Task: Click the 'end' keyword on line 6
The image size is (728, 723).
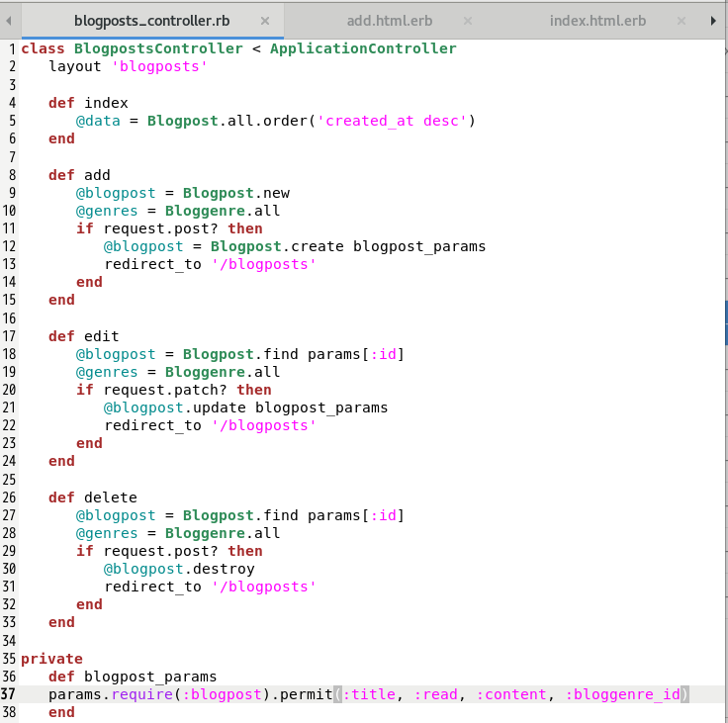Action: pyautogui.click(x=61, y=138)
